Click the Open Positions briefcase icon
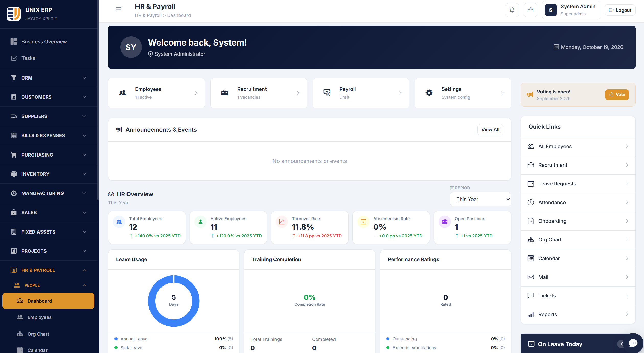The height and width of the screenshot is (353, 644). point(445,222)
